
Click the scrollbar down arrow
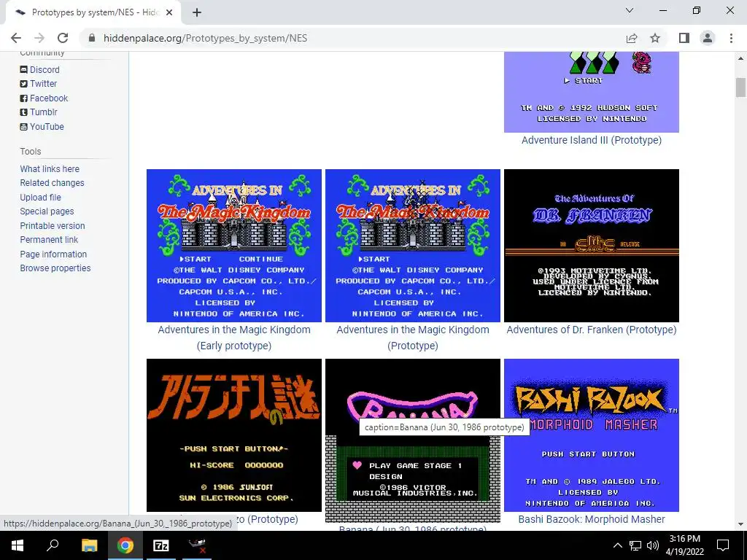coord(740,524)
